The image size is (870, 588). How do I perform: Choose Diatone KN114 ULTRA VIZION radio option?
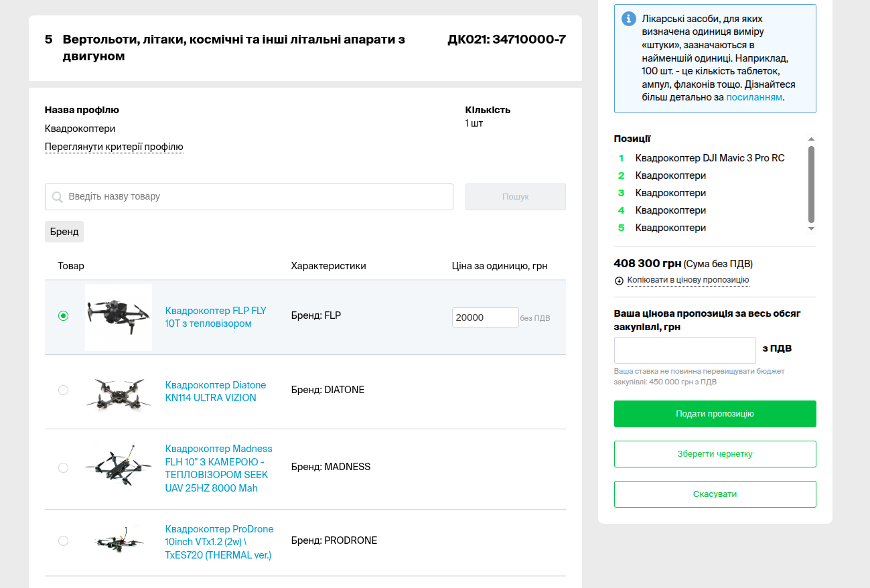click(x=63, y=390)
